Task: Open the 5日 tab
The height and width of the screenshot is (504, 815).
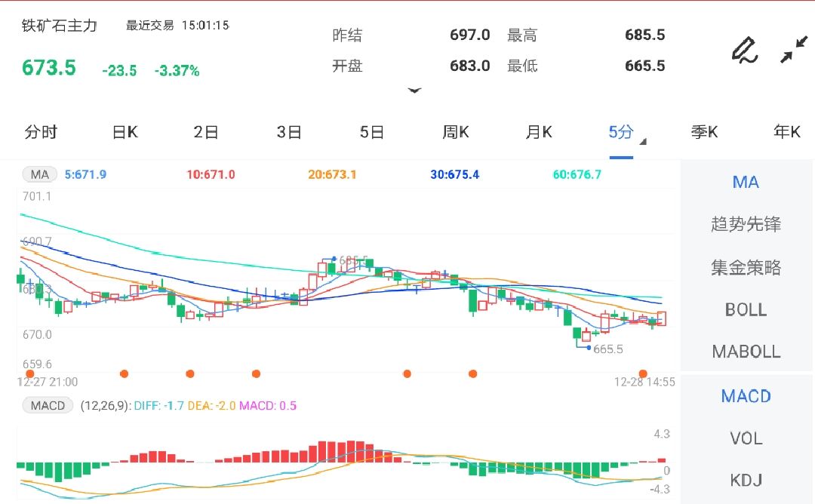Action: (x=371, y=132)
